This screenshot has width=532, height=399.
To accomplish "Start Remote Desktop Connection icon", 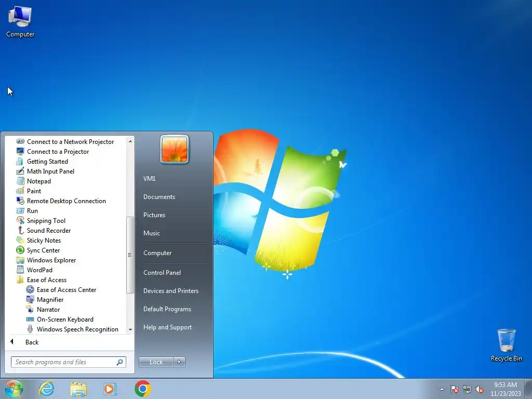I will (20, 201).
